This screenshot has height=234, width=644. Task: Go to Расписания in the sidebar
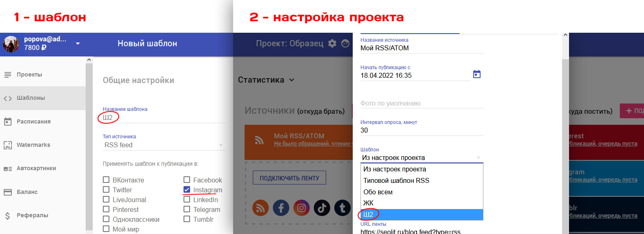[34, 122]
